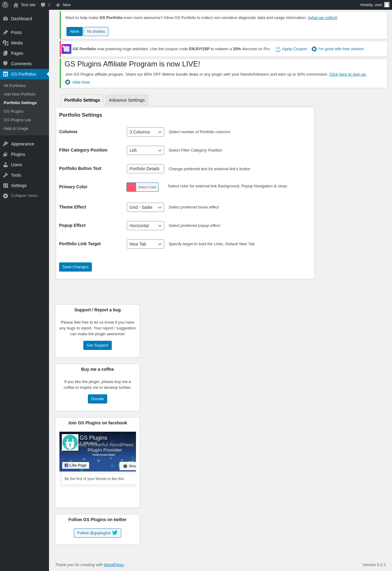The height and width of the screenshot is (571, 392).
Task: Click the smiley icon beside Apply Coupon
Action: click(278, 49)
